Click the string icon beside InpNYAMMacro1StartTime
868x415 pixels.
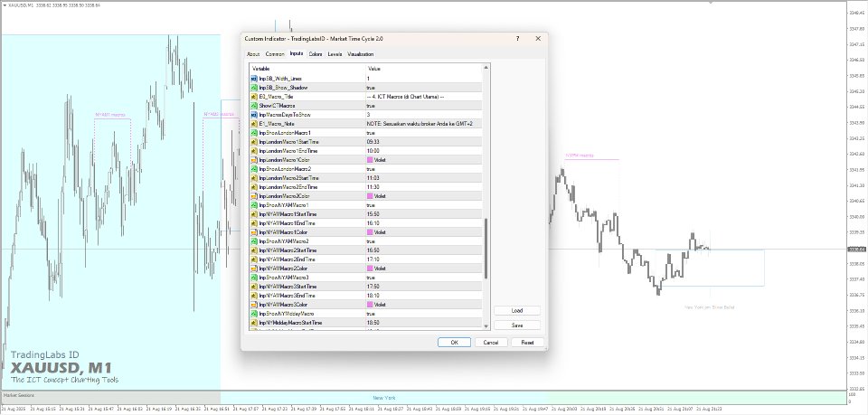(254, 214)
